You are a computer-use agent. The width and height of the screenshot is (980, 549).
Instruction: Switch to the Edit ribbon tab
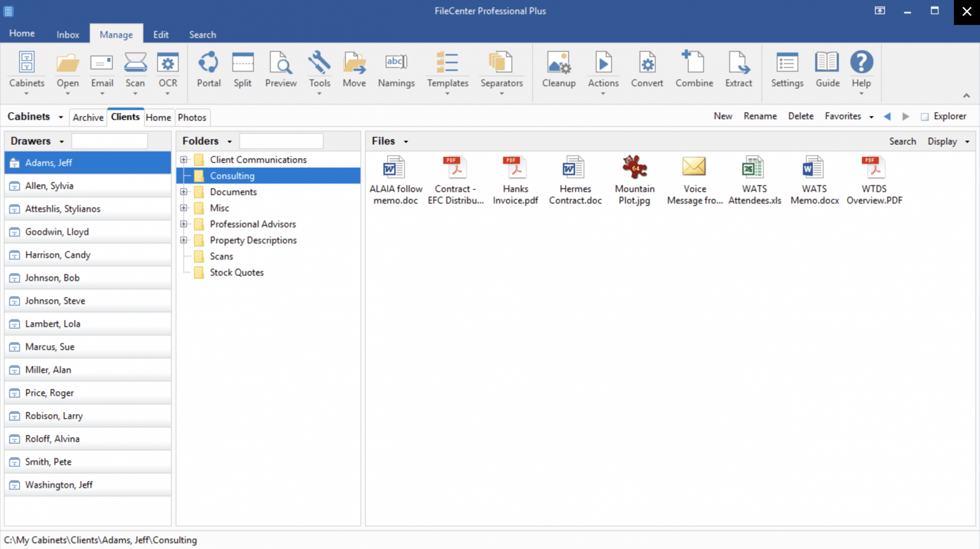pos(161,34)
